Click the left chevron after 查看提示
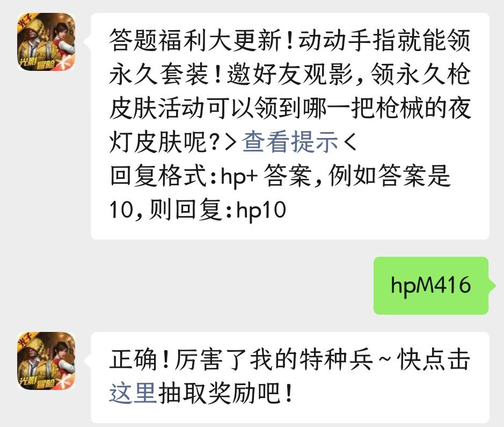The image size is (504, 427). point(350,142)
